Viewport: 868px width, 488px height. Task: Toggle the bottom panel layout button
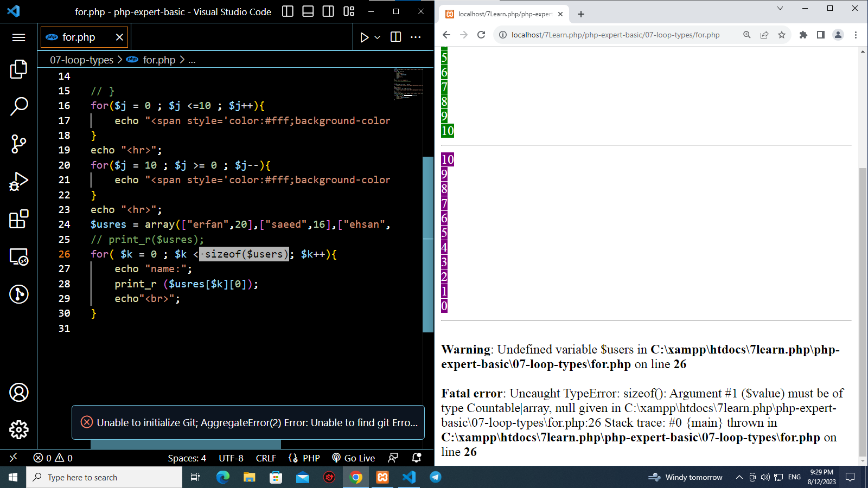pyautogui.click(x=308, y=11)
